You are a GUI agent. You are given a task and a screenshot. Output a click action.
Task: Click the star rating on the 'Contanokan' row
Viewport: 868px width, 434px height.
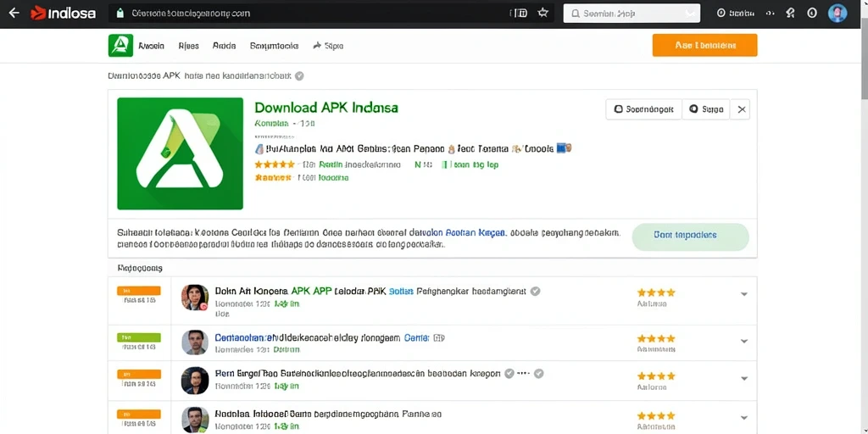point(656,338)
